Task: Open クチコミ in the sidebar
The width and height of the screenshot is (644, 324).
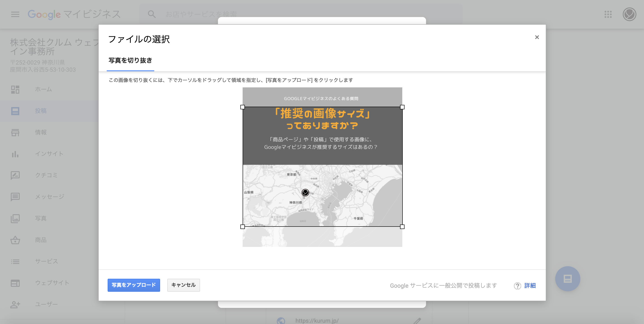Action: [x=46, y=175]
